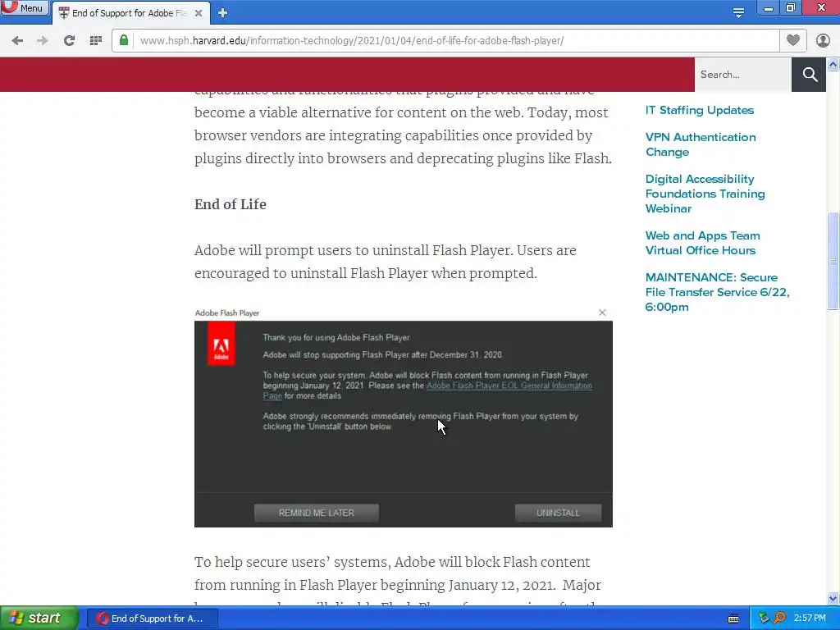
Task: Go back to the previous page
Action: tap(17, 41)
